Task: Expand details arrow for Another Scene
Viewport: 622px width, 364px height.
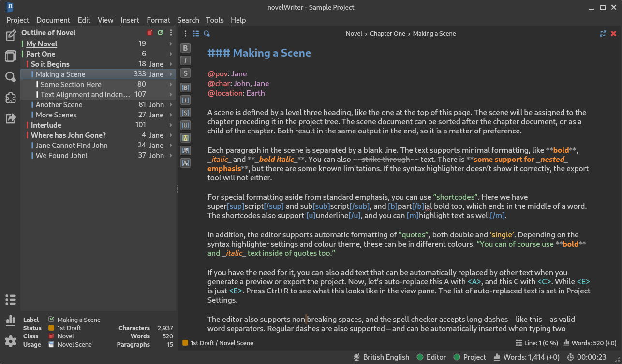Action: click(x=171, y=104)
